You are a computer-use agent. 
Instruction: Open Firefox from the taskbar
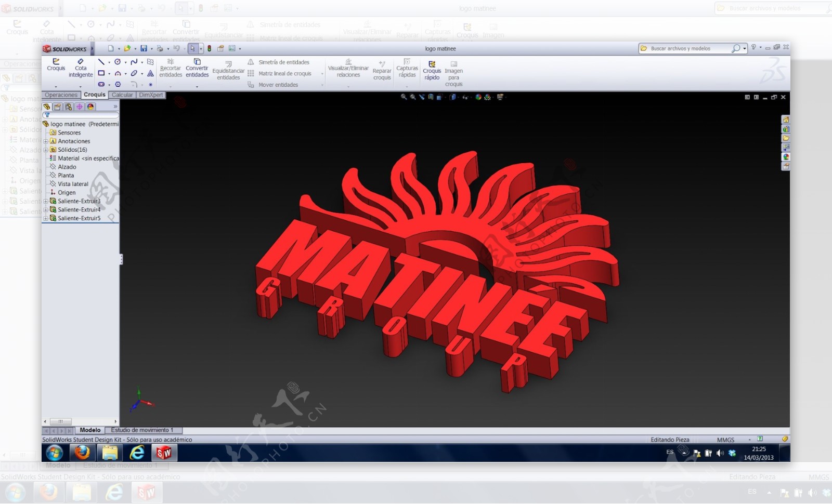(x=82, y=453)
